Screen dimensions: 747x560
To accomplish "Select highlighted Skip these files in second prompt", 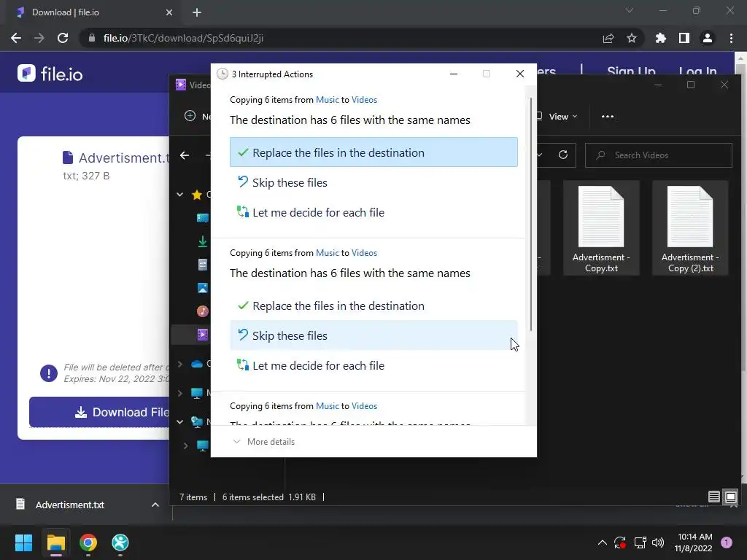I will click(373, 335).
